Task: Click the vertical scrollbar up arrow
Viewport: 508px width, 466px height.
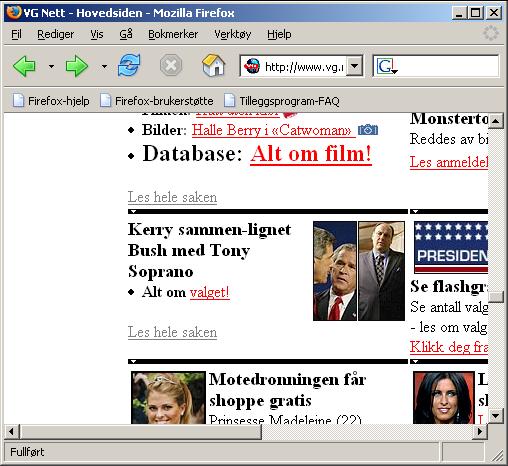Action: (x=496, y=121)
